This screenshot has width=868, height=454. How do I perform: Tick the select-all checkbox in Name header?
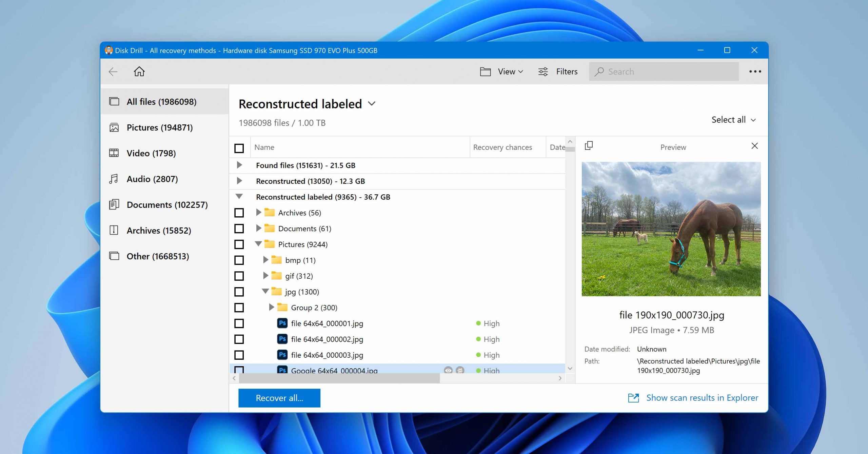click(x=239, y=148)
